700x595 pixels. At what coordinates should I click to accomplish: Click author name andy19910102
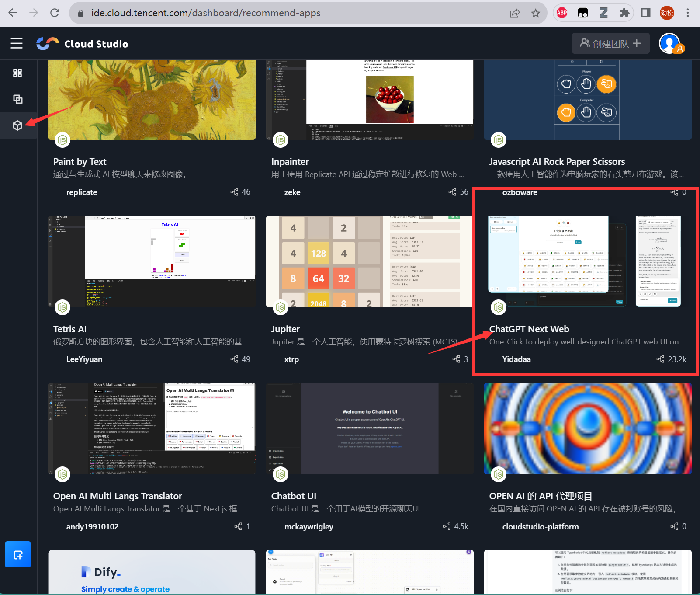[x=93, y=527]
